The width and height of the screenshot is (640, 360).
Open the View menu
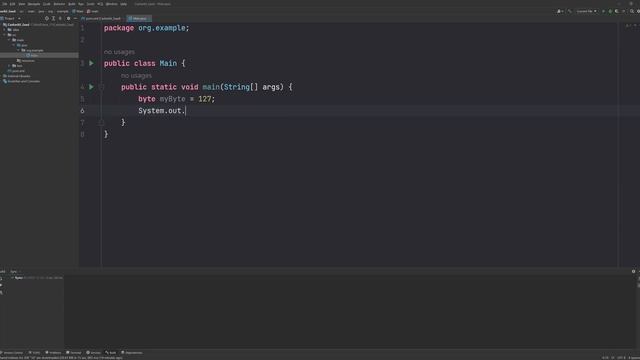22,4
